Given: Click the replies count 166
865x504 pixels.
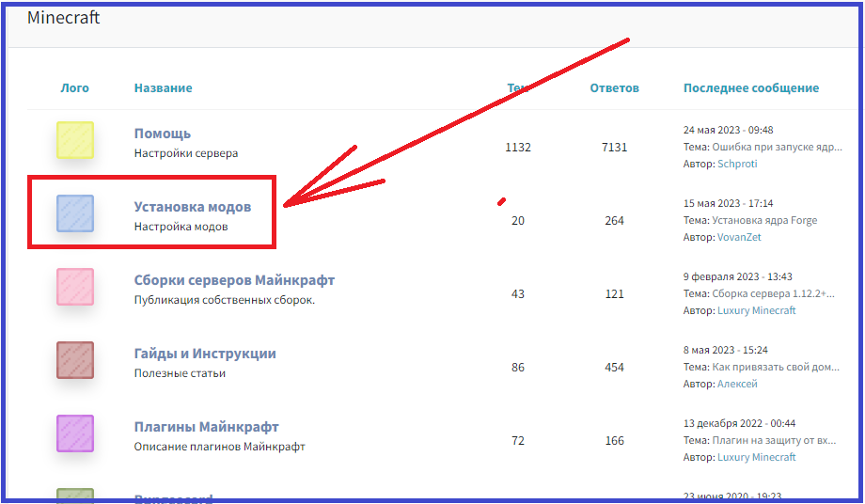Looking at the screenshot, I should pos(615,441).
